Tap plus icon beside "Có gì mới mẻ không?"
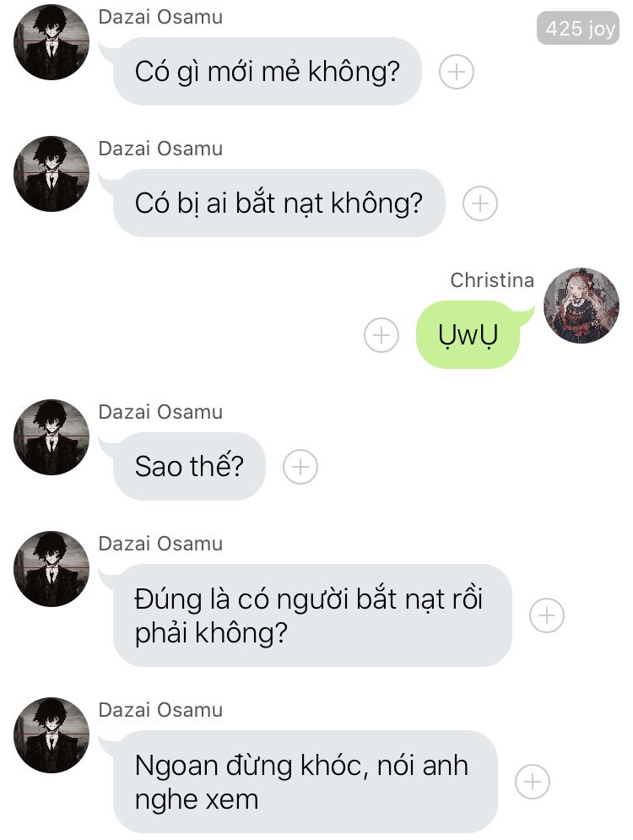 click(457, 72)
